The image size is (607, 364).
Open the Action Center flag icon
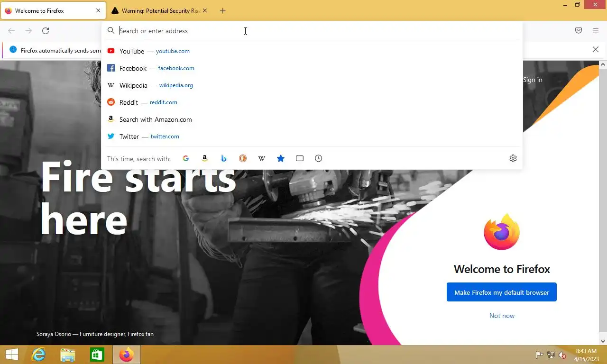(x=540, y=355)
